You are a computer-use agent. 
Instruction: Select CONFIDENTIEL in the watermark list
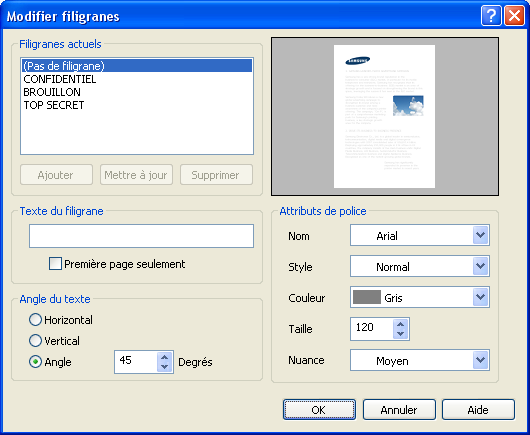[x=60, y=79]
